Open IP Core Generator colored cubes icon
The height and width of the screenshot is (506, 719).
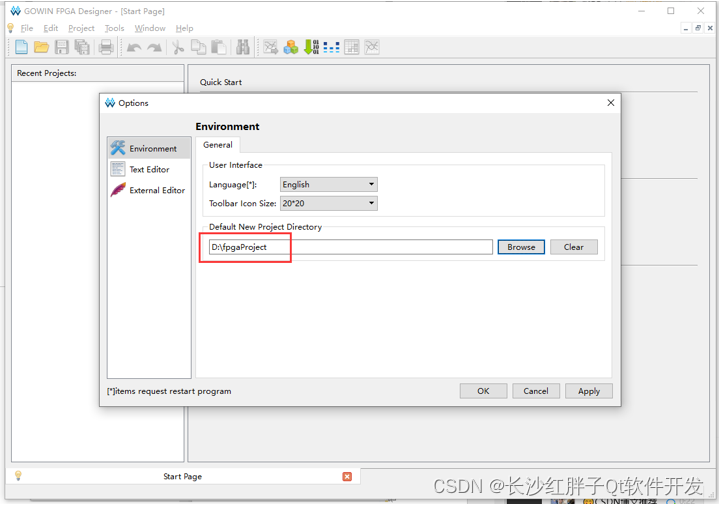point(291,47)
